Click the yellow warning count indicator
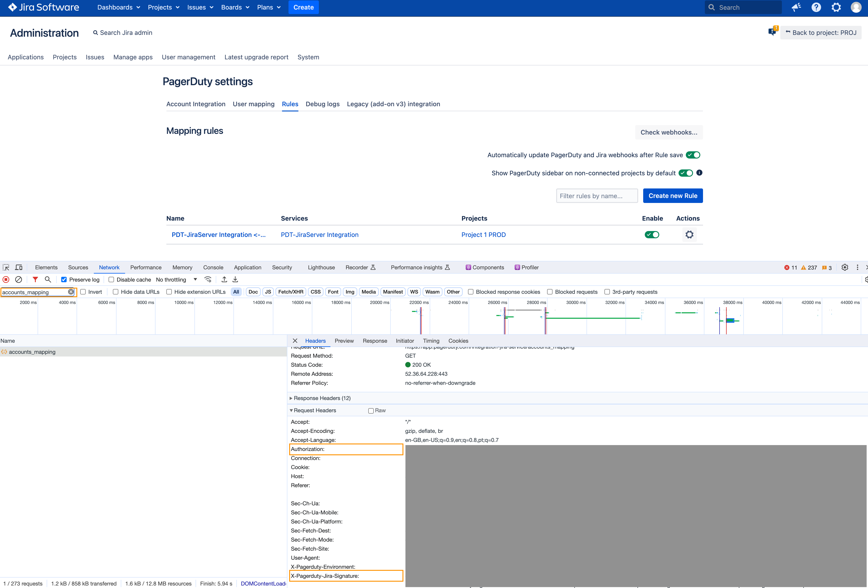 click(809, 268)
